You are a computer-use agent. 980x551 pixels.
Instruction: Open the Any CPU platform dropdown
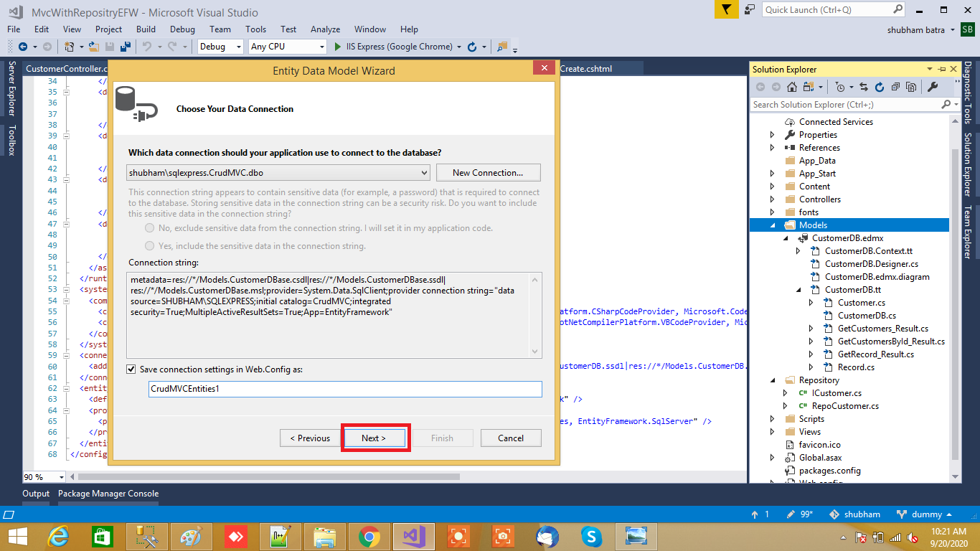[x=321, y=47]
